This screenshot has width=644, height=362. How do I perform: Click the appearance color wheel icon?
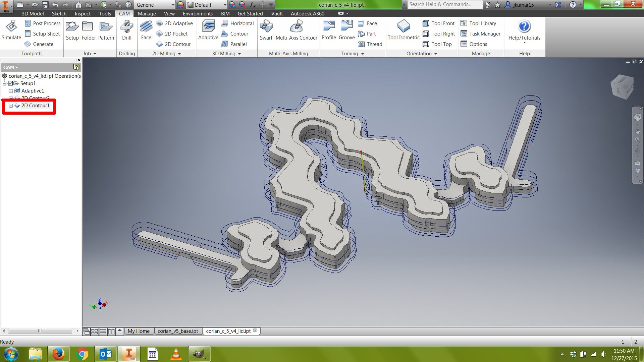click(180, 5)
